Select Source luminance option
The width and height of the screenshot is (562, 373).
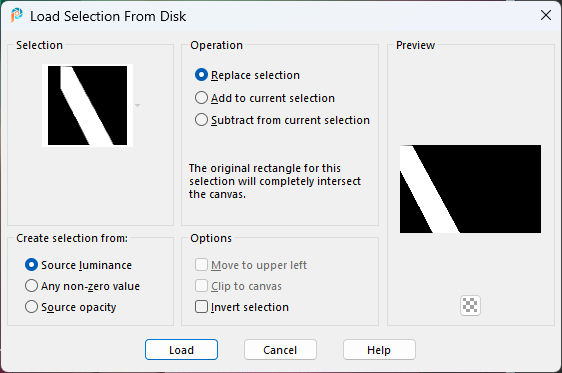pyautogui.click(x=78, y=265)
